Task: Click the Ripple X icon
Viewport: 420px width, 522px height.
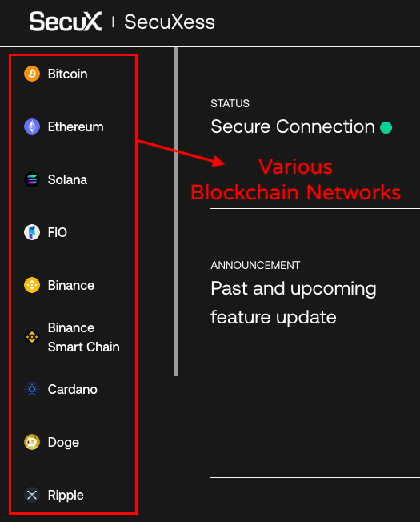Action: [x=32, y=495]
